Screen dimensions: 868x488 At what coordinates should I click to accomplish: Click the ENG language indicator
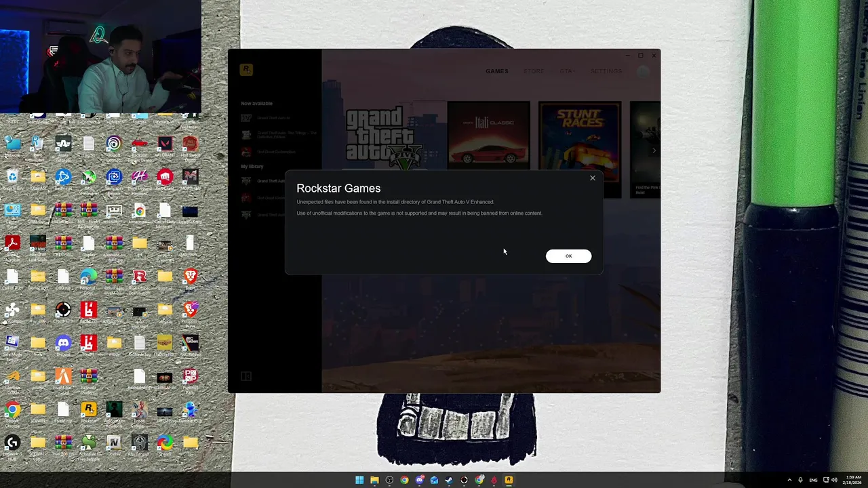coord(813,480)
